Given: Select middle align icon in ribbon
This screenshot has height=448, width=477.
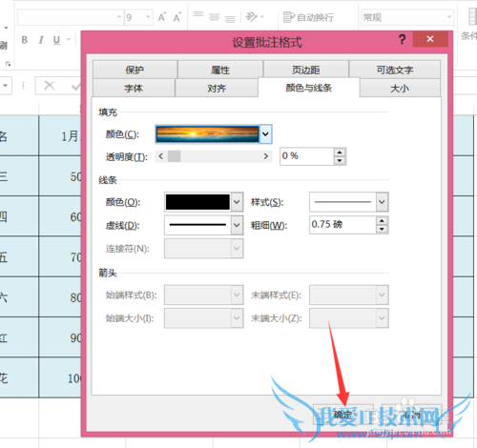Looking at the screenshot, I should [x=214, y=16].
